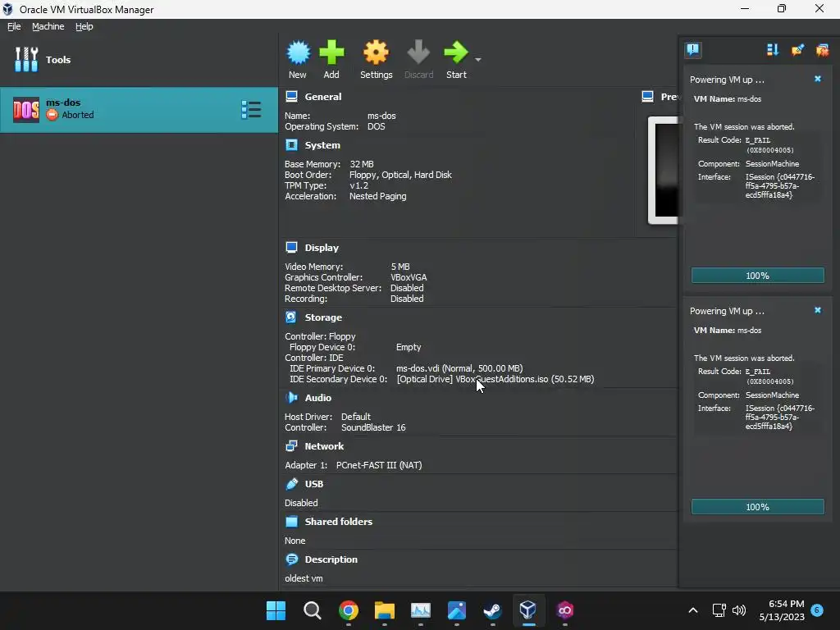Click the Floppy Device 0 Empty value
The image size is (840, 630).
coord(409,347)
